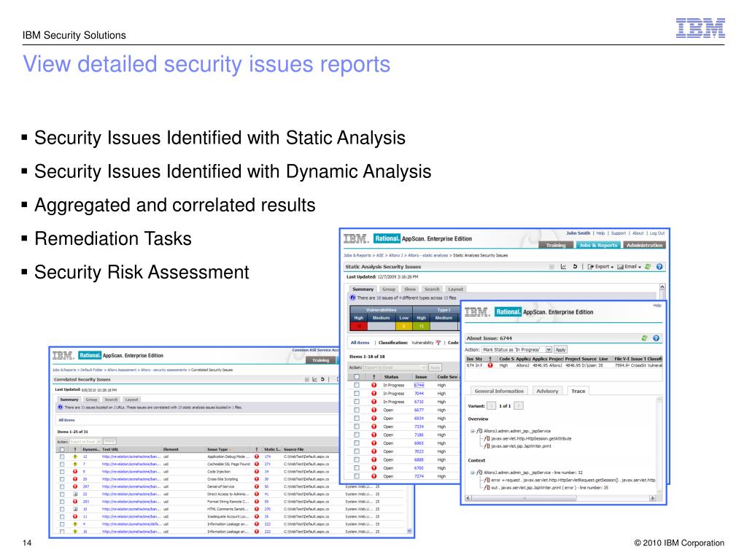Image resolution: width=747 pixels, height=560 pixels.
Task: Click the red severity icon in issue 7274 row
Action: coord(374,476)
